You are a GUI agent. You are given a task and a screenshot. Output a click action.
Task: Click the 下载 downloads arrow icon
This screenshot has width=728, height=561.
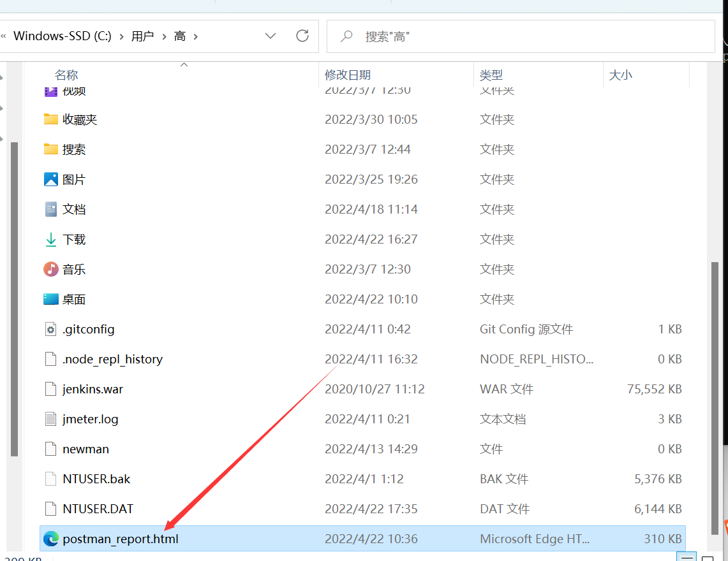tap(50, 240)
